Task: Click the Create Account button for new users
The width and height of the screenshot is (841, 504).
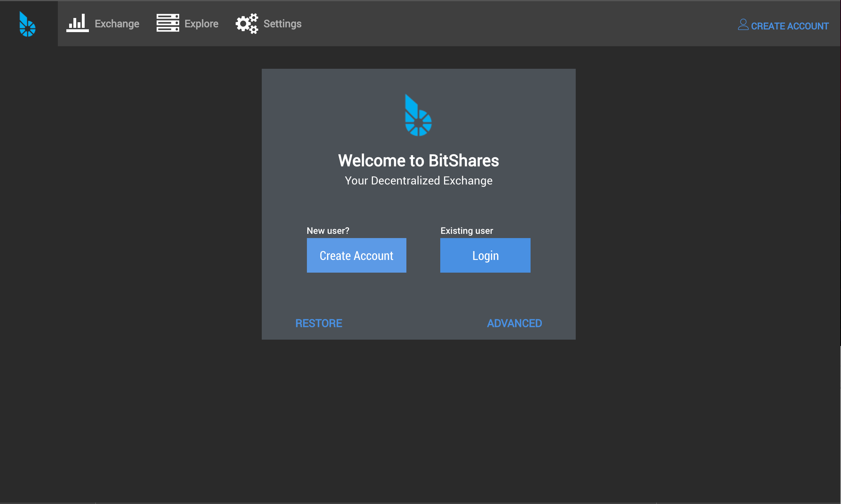Action: point(356,255)
